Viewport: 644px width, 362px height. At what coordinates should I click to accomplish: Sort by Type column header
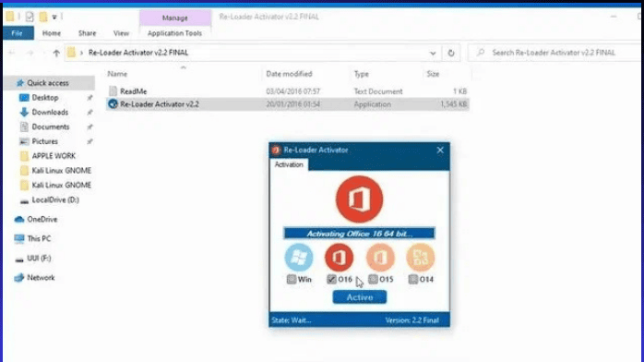[362, 74]
